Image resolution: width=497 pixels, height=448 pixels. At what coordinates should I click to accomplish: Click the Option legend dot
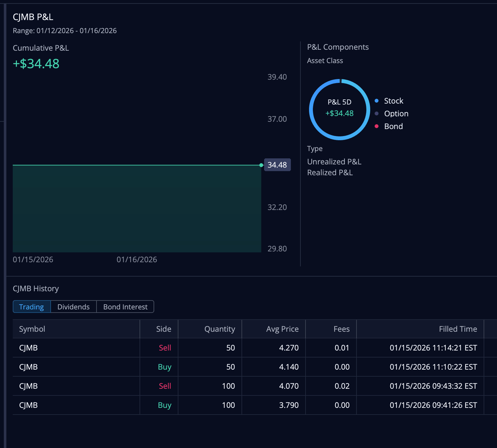point(377,113)
